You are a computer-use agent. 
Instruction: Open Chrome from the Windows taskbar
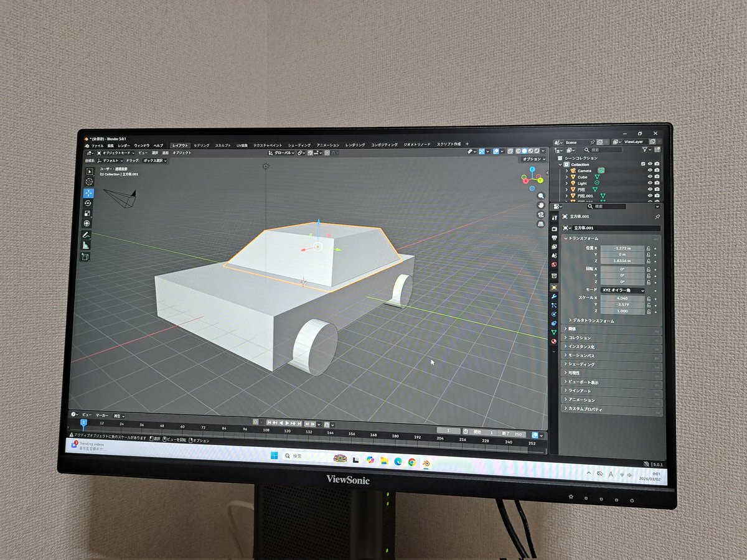coord(412,462)
